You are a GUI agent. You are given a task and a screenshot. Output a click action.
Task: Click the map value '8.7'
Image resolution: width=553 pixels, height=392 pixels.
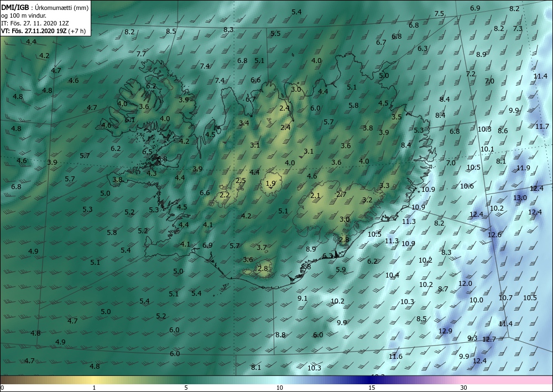pos(443,289)
